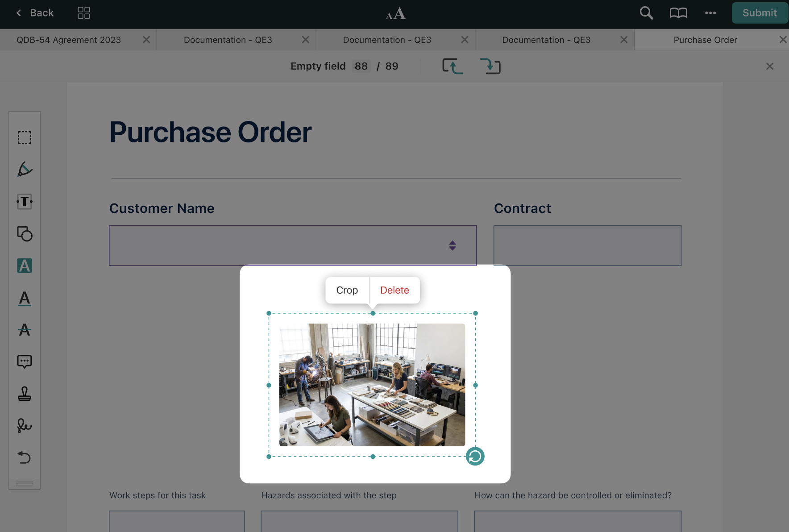Screen dimensions: 789x532
Task: Undo the last action
Action: [25, 457]
